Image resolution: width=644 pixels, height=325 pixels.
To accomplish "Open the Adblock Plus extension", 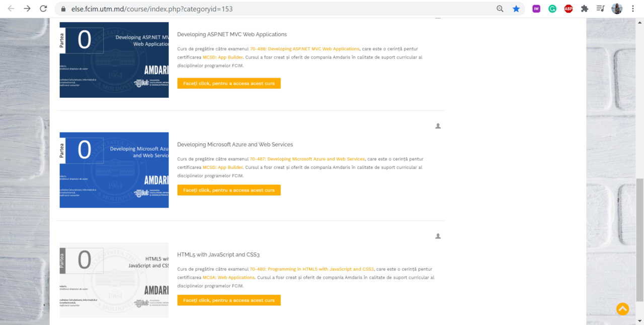I will tap(569, 9).
